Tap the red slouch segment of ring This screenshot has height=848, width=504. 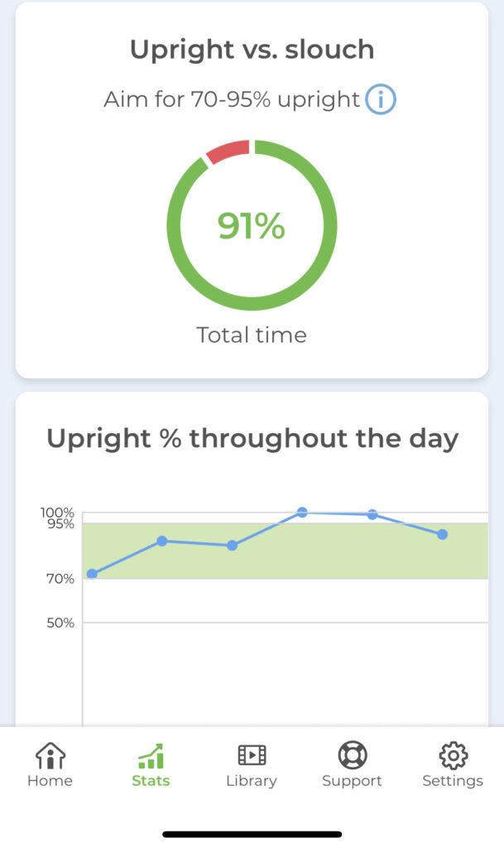coord(228,151)
